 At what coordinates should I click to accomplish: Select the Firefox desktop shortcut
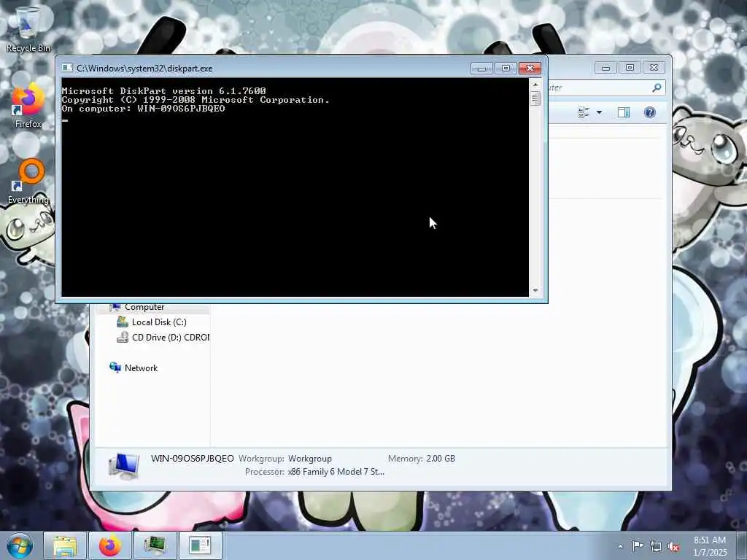coord(28,105)
